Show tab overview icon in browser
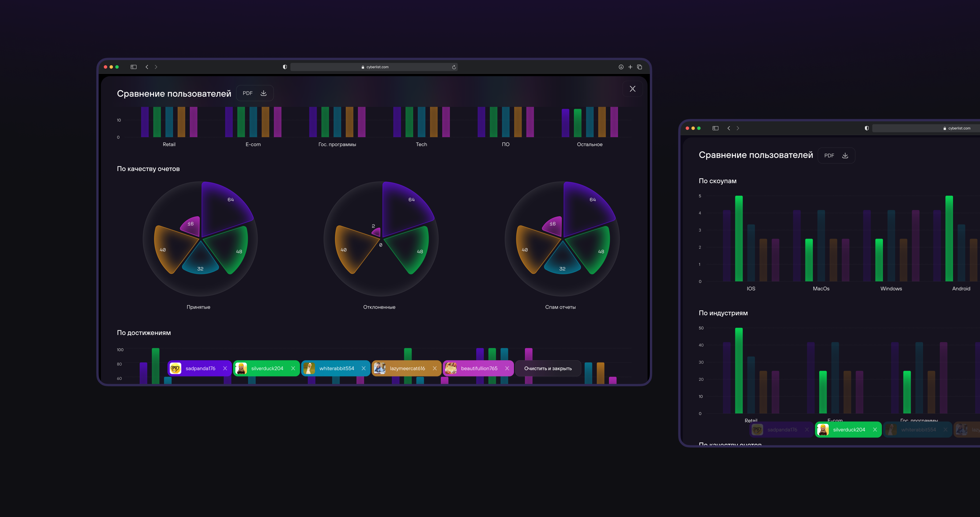980x517 pixels. [x=639, y=67]
